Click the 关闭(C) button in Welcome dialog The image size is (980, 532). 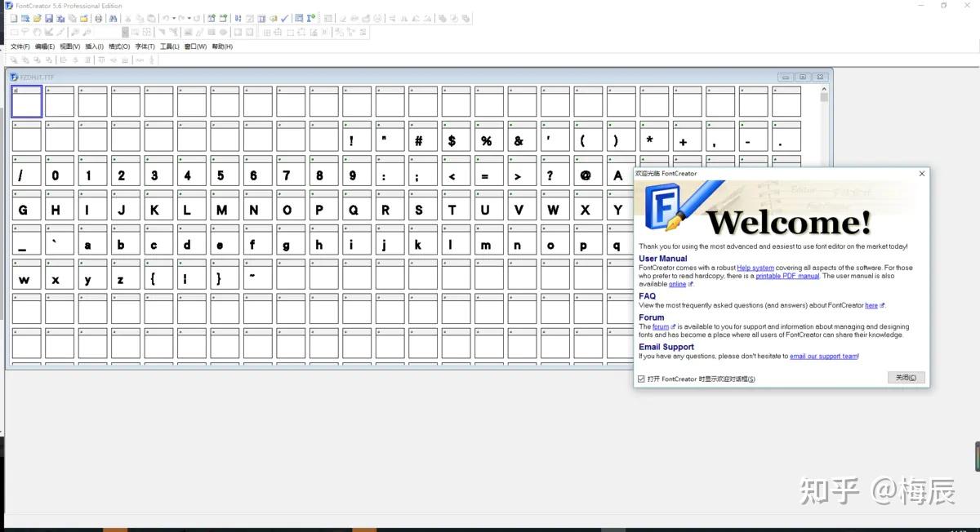[x=906, y=378]
